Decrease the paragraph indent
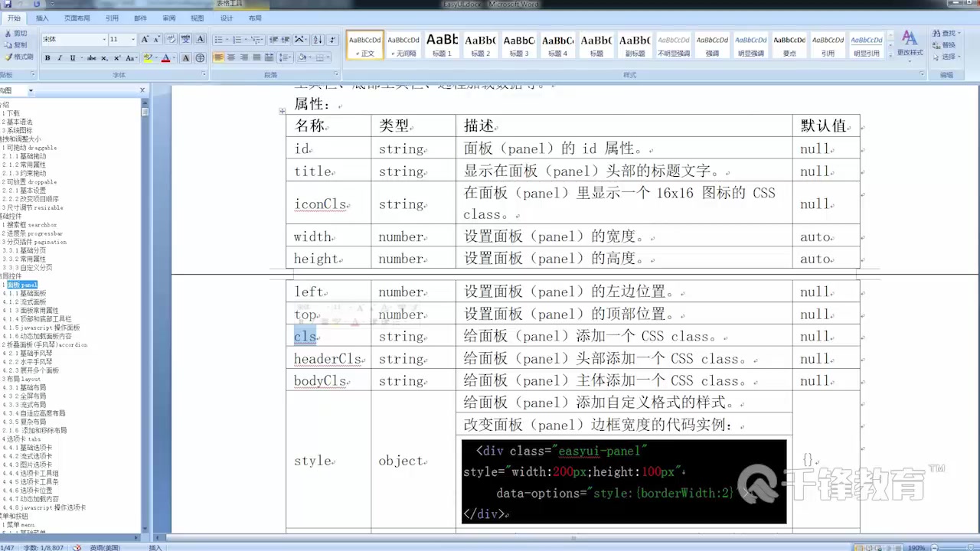980x551 pixels. 273,39
